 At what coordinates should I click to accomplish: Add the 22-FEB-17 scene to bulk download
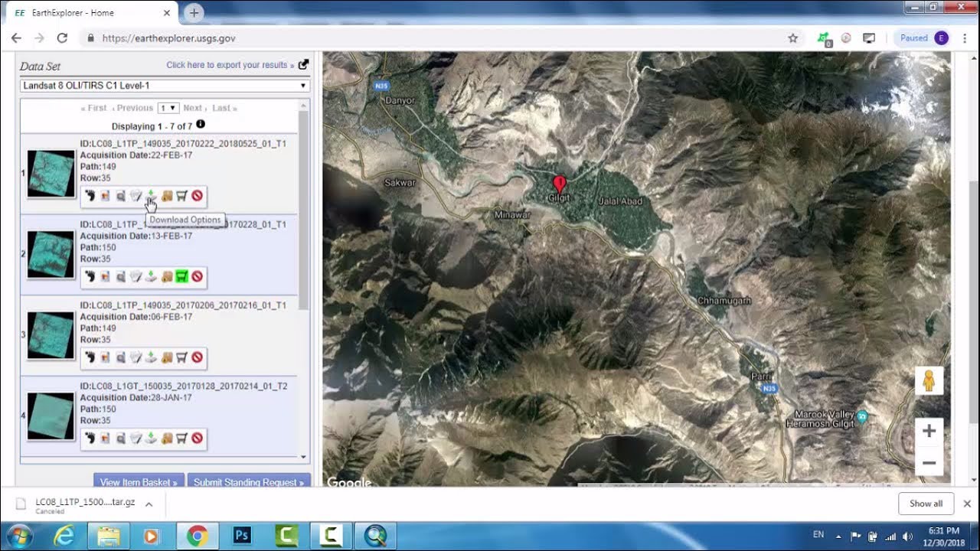pyautogui.click(x=167, y=196)
